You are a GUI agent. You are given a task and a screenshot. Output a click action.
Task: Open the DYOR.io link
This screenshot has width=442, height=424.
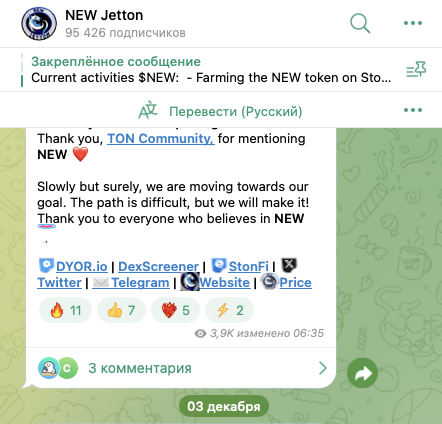pyautogui.click(x=82, y=266)
